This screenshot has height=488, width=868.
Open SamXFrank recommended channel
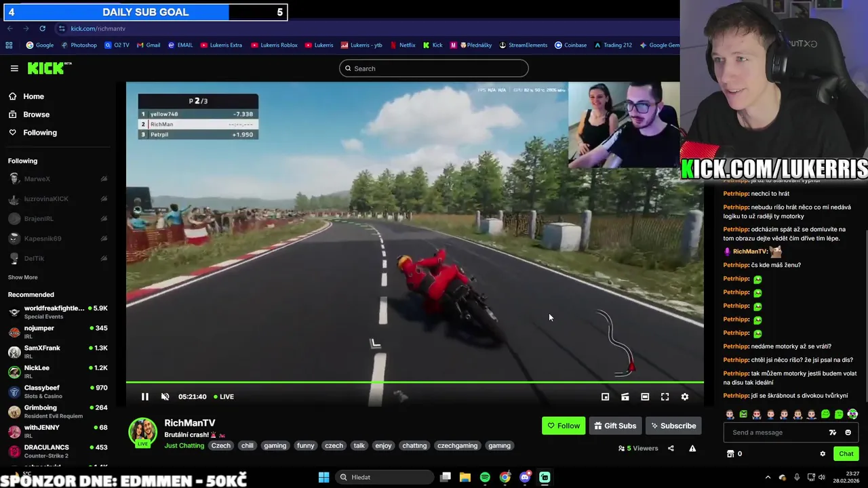58,352
